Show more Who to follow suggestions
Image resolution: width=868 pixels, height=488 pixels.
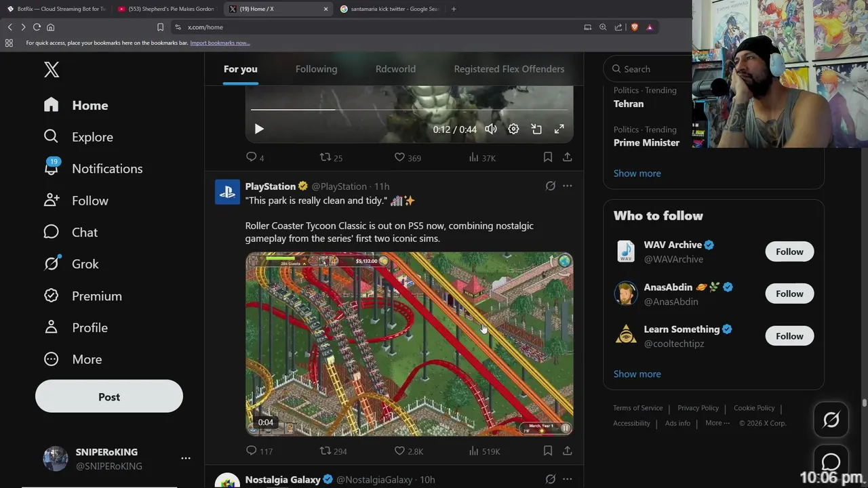click(x=637, y=374)
